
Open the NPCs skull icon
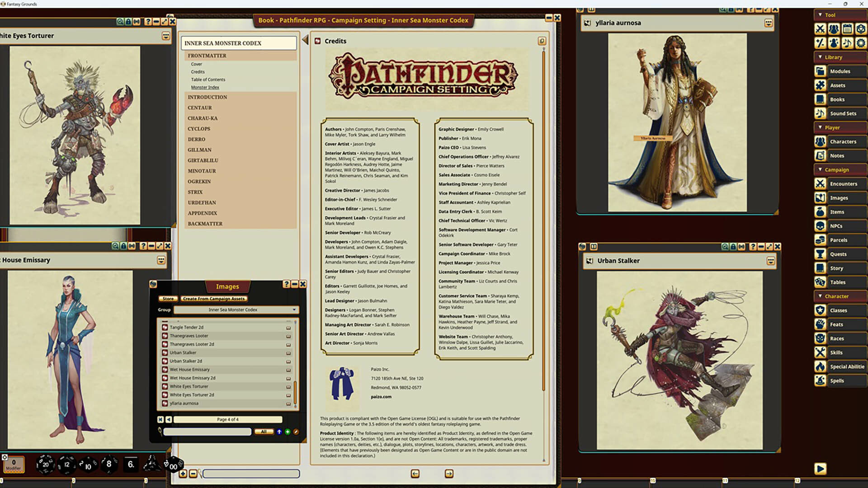[x=820, y=226]
